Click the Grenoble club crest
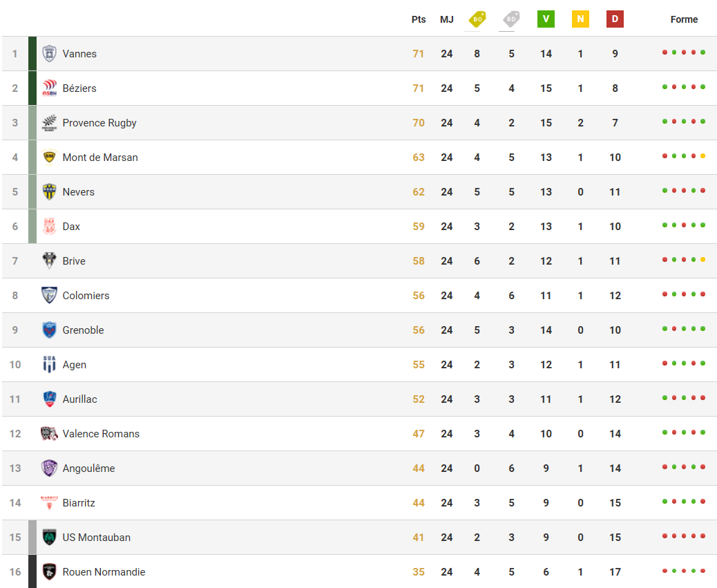The width and height of the screenshot is (717, 588). 49,330
